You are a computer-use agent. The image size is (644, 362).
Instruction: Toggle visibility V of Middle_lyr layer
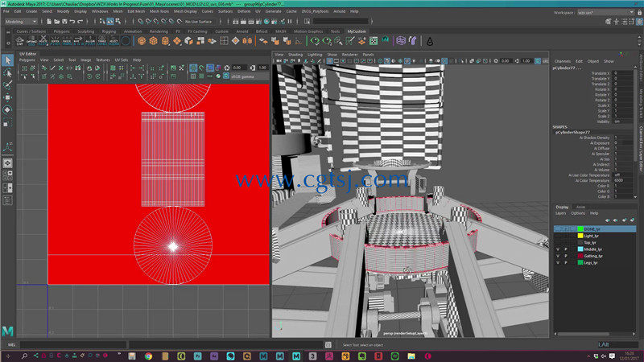pos(558,249)
